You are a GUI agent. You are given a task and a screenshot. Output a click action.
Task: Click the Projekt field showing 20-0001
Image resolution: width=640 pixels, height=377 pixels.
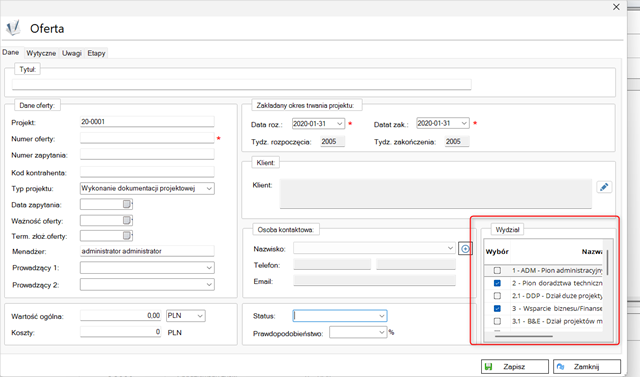pos(147,122)
